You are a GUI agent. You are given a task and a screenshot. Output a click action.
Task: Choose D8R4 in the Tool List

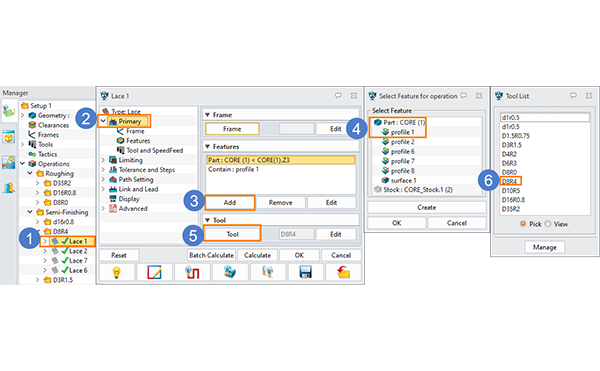tap(509, 181)
